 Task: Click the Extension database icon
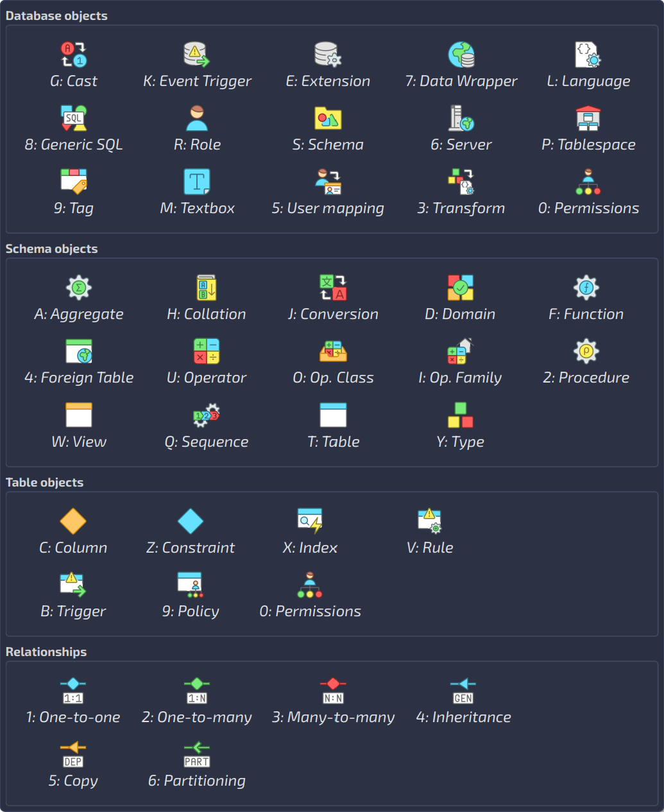tap(328, 55)
